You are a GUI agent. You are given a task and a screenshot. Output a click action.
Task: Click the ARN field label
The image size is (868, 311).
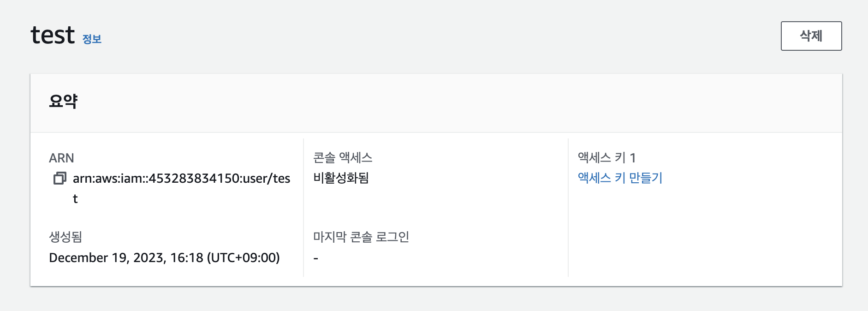coord(61,158)
